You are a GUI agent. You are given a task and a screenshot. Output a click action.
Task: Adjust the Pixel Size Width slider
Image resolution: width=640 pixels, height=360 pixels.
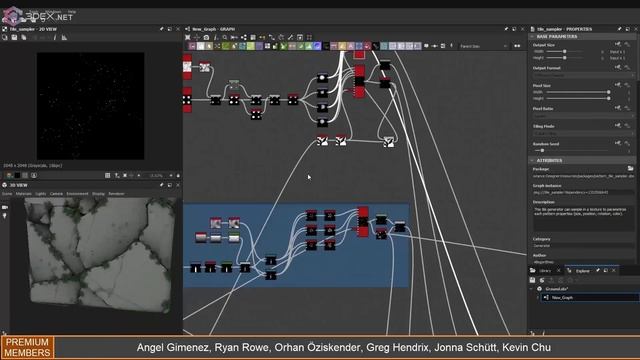coord(578,92)
